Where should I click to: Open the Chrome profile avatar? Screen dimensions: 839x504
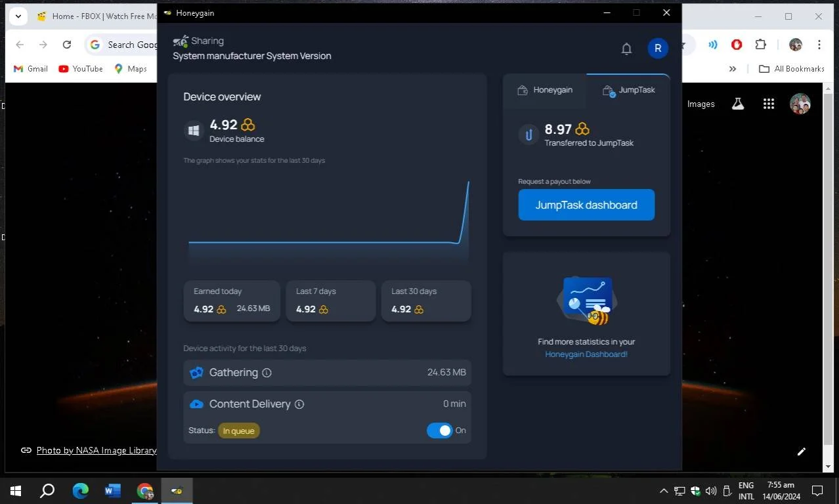click(x=796, y=45)
